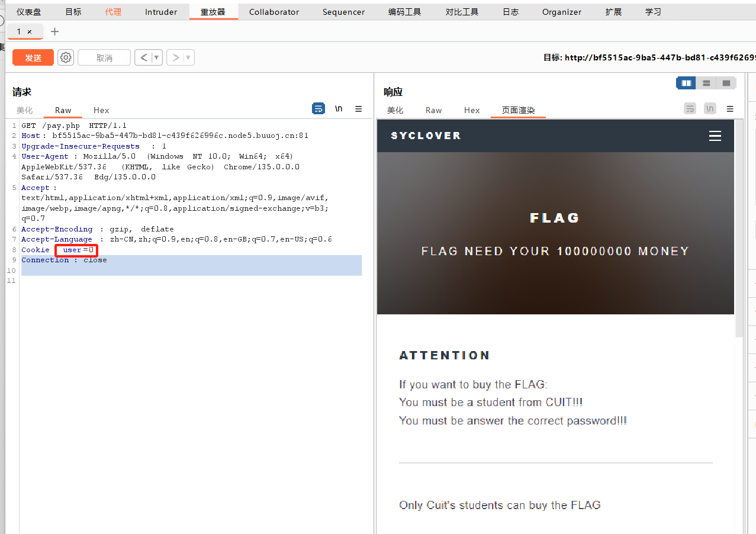
Task: Open response panel hamburger options menu
Action: coord(730,109)
